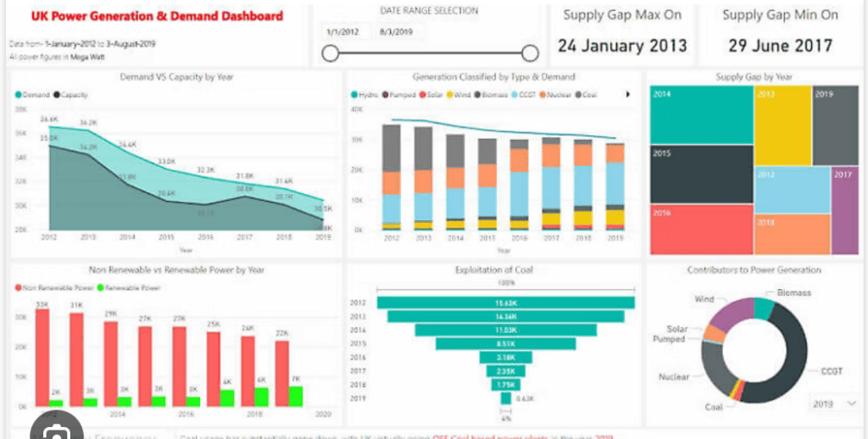
Task: Expand legend with the right arrow
Action: pos(628,95)
